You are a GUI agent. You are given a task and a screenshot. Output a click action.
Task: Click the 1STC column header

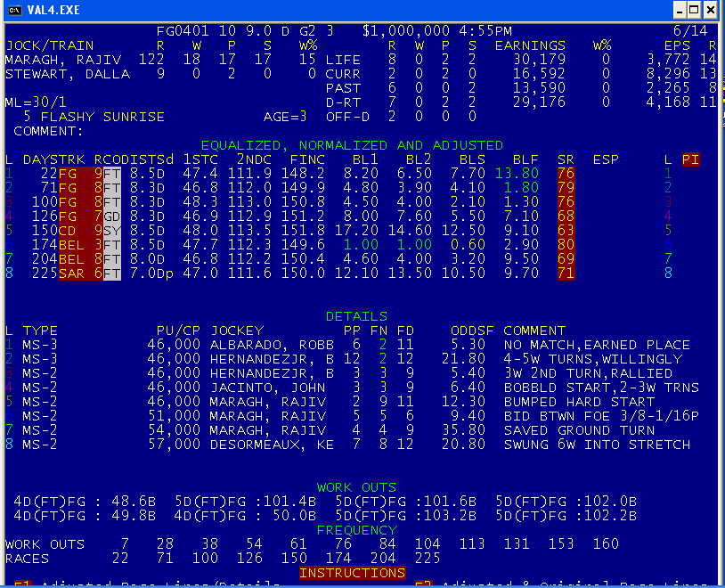pyautogui.click(x=200, y=159)
